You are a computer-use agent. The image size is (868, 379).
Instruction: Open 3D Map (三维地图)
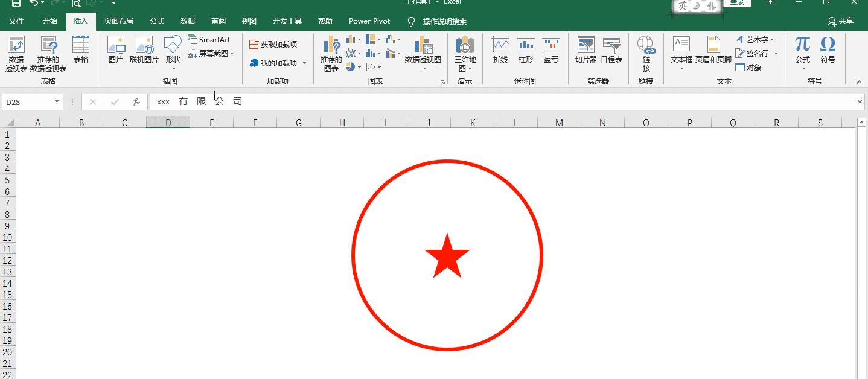[465, 54]
